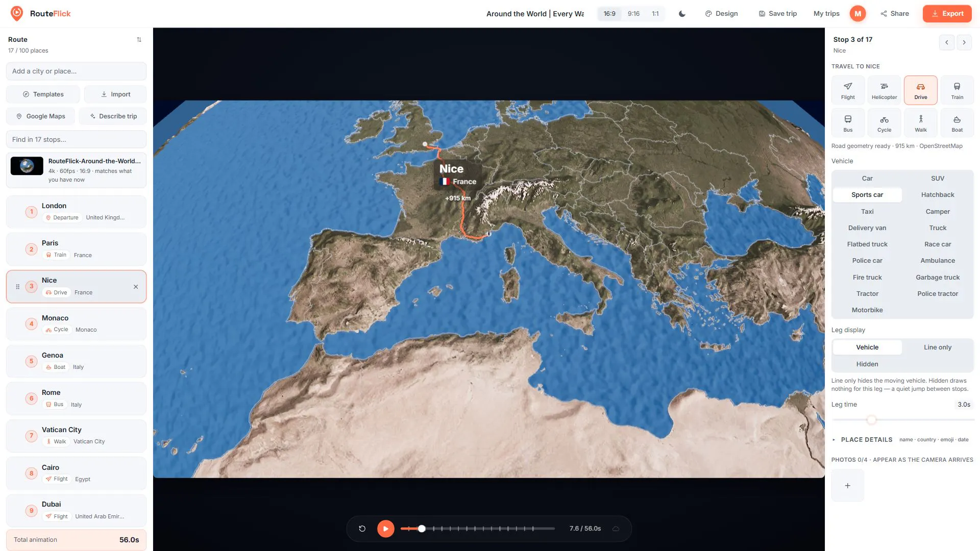Click the playback timeline scrubber
980x551 pixels.
pyautogui.click(x=422, y=529)
